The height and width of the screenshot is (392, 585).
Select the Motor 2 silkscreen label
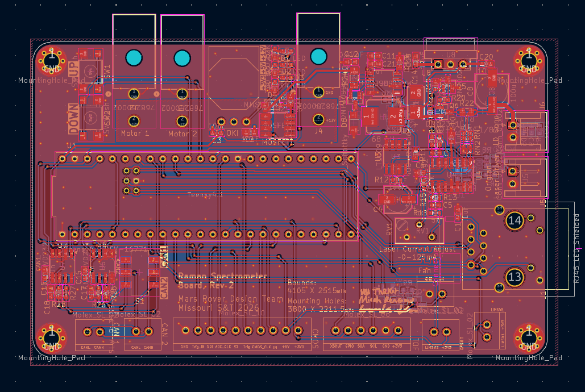pos(182,134)
